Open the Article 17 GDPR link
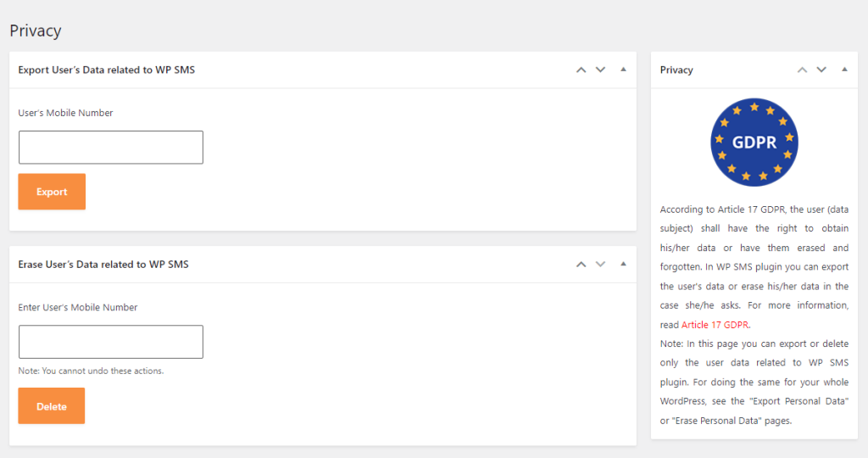Screen dimensions: 868x458 point(715,324)
